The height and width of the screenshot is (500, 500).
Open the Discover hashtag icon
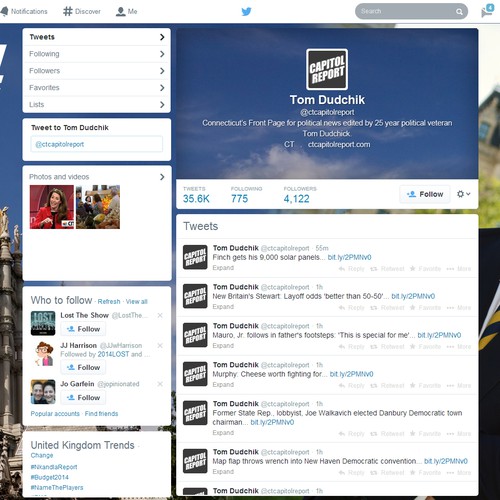pyautogui.click(x=68, y=11)
